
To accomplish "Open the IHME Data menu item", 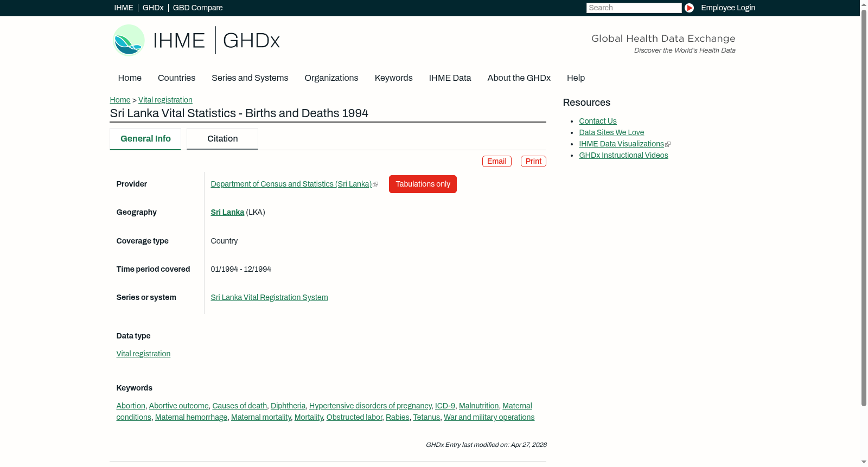I will point(450,78).
